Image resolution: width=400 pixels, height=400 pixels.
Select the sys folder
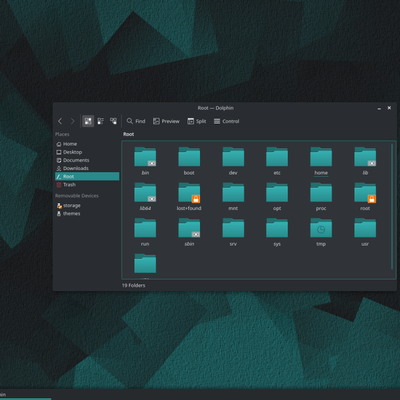tap(277, 232)
